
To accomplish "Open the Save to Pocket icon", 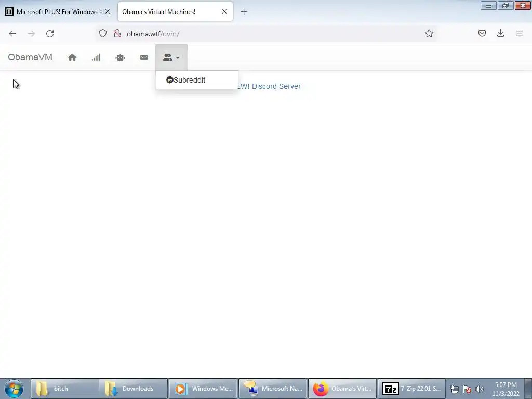I will (x=482, y=33).
